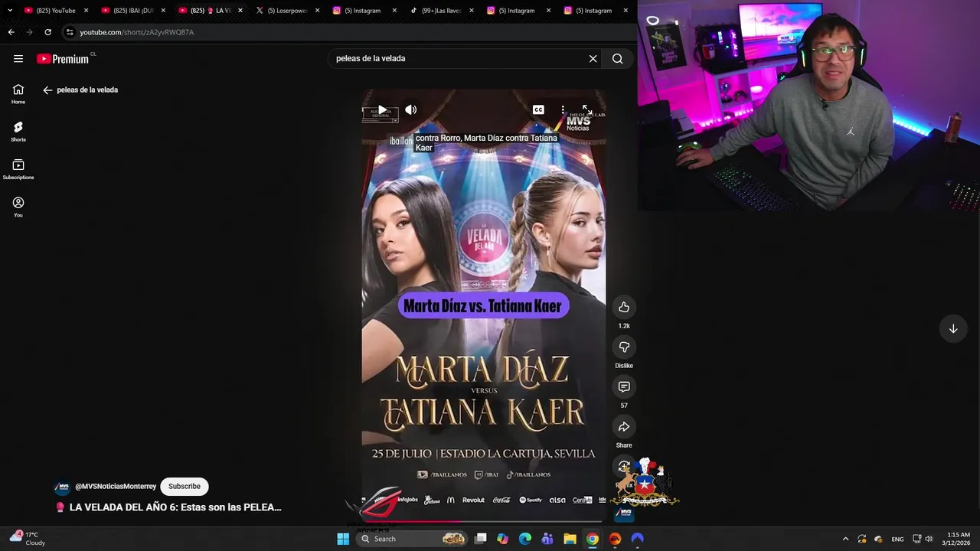
Task: Seek using the red video progress bar
Action: point(484,523)
